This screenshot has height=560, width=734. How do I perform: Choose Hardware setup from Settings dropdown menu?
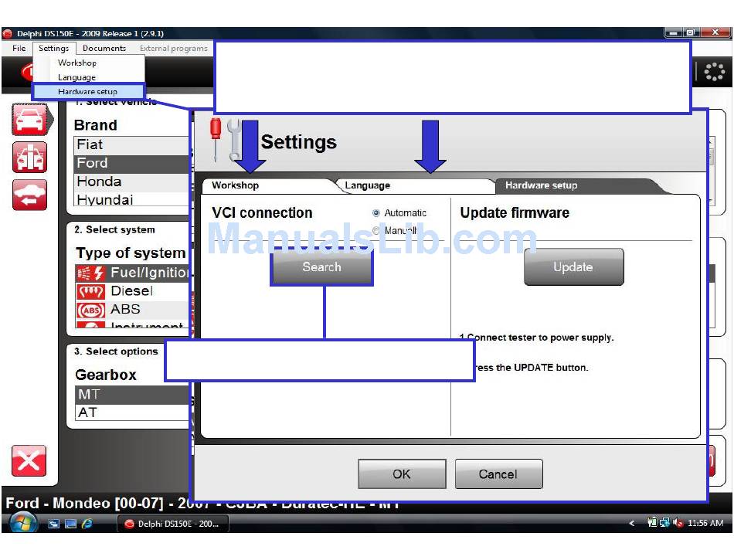(x=89, y=92)
